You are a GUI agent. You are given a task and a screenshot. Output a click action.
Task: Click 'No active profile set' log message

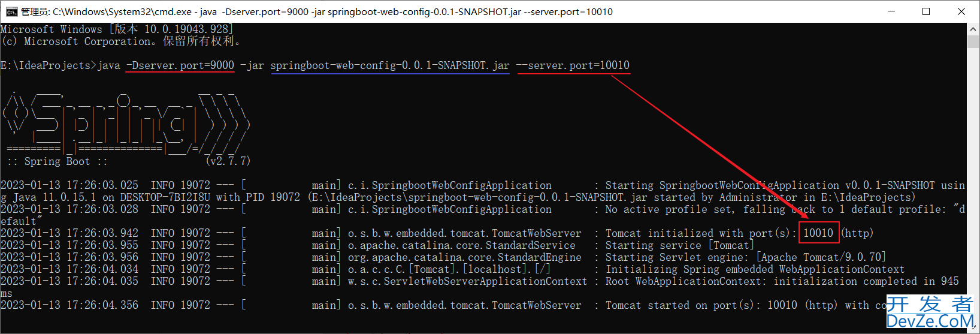669,209
